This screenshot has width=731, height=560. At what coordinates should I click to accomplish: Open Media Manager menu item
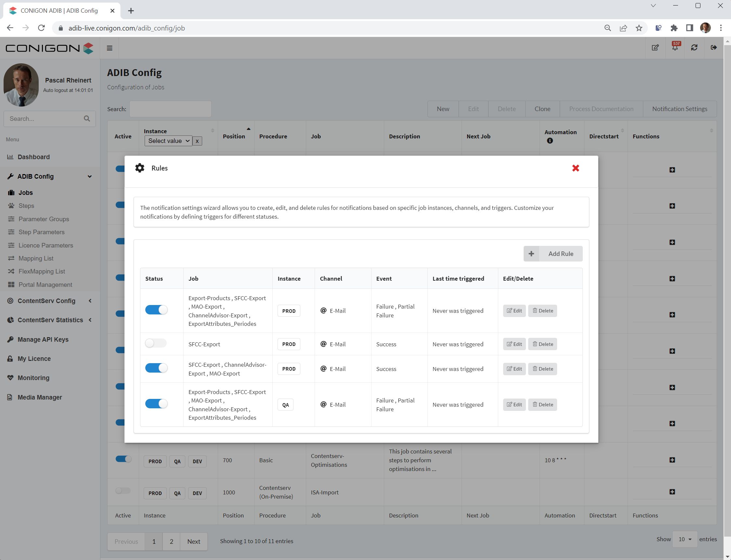(40, 398)
